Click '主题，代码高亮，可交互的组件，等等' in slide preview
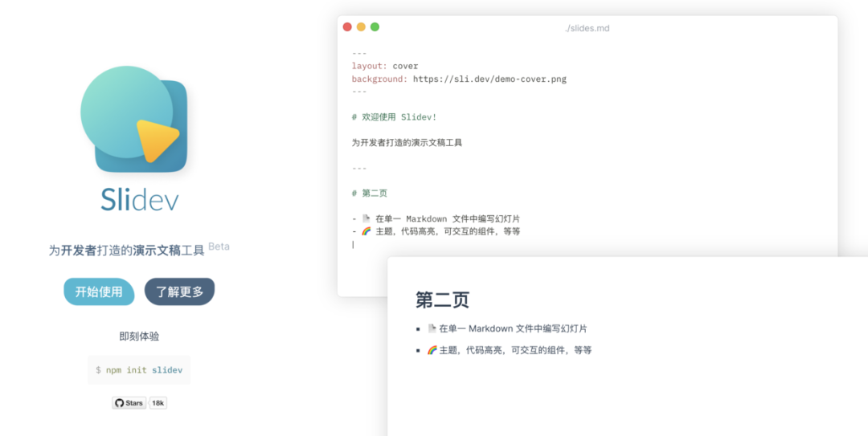The height and width of the screenshot is (436, 868). click(515, 350)
